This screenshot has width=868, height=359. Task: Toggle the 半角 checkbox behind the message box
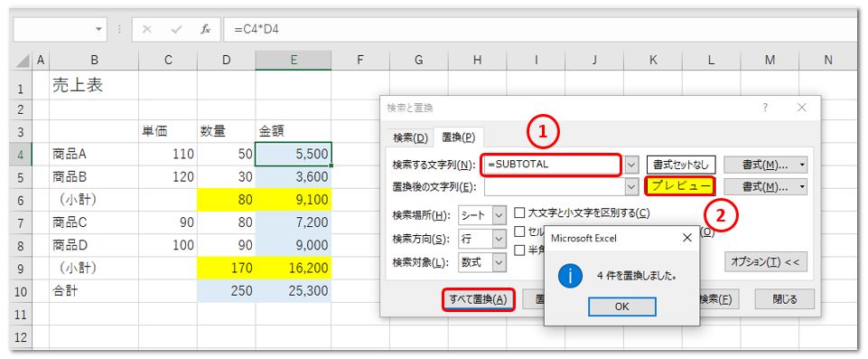click(519, 250)
